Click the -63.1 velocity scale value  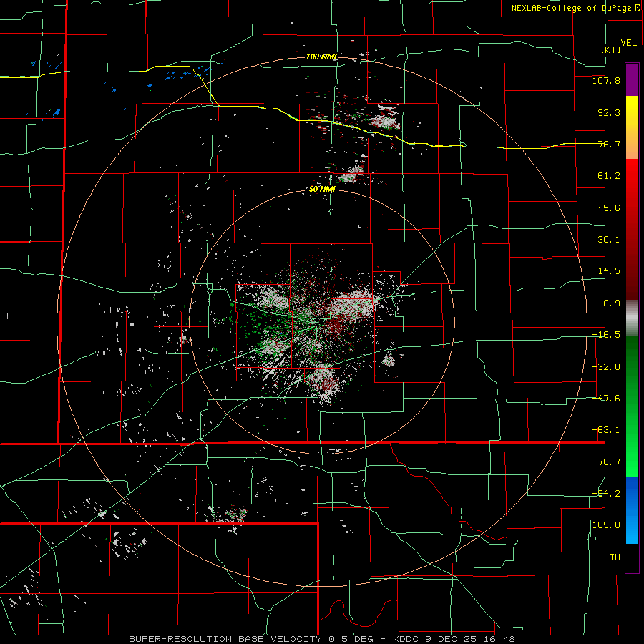tap(606, 430)
